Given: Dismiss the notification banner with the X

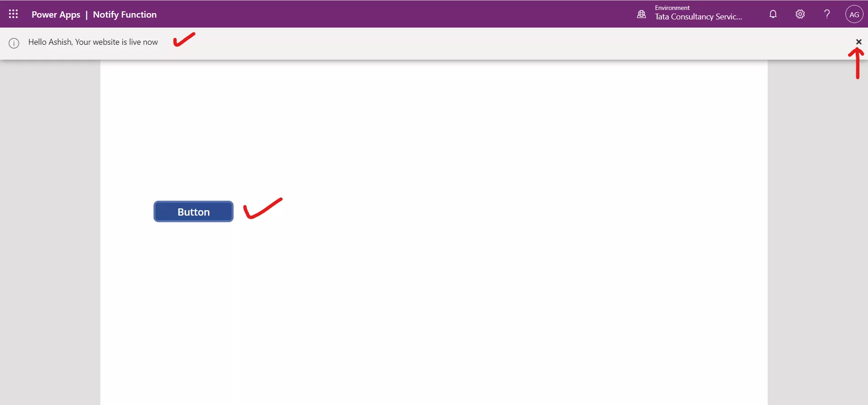Looking at the screenshot, I should pos(859,42).
